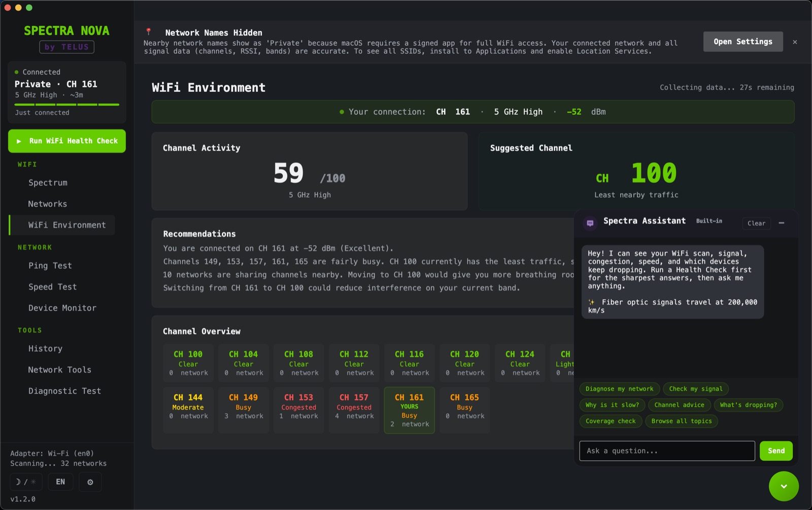
Task: Toggle dark/light theme in sidebar footer
Action: 25,482
